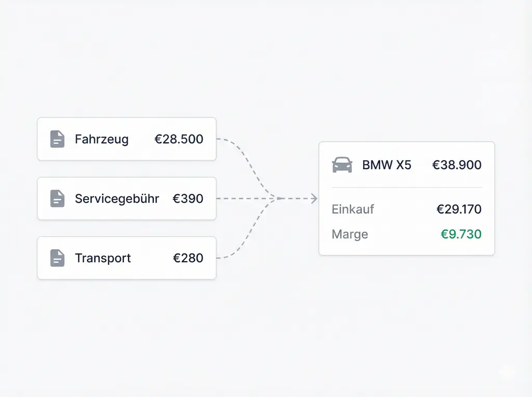Click the €28.500 vehicle amount
This screenshot has height=397, width=532.
point(179,139)
